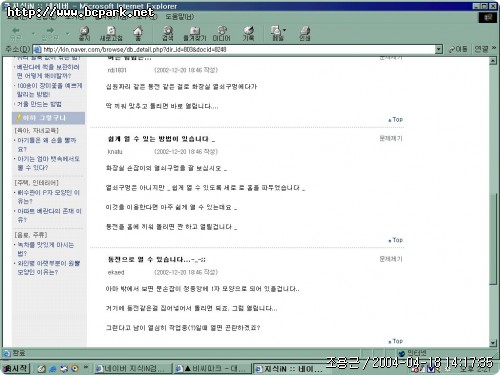Expand the quick launch overflow chevron
This screenshot has height=375, width=500.
point(86,367)
